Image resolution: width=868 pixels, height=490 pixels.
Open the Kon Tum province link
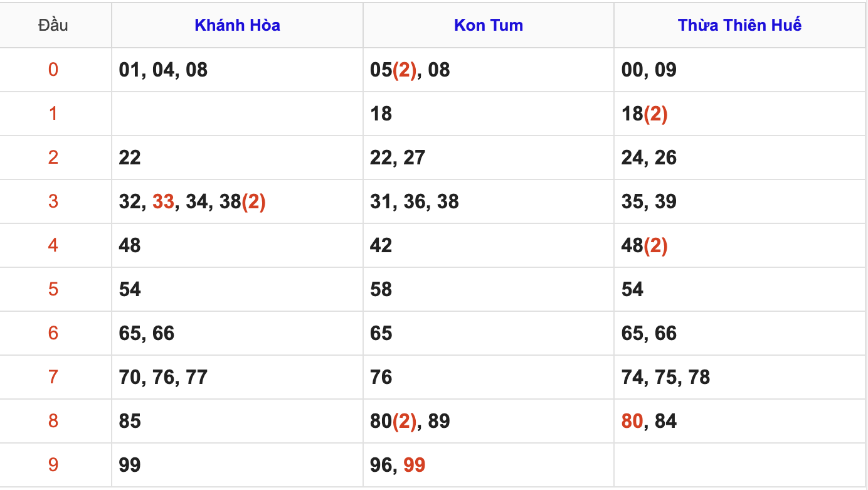coord(489,25)
